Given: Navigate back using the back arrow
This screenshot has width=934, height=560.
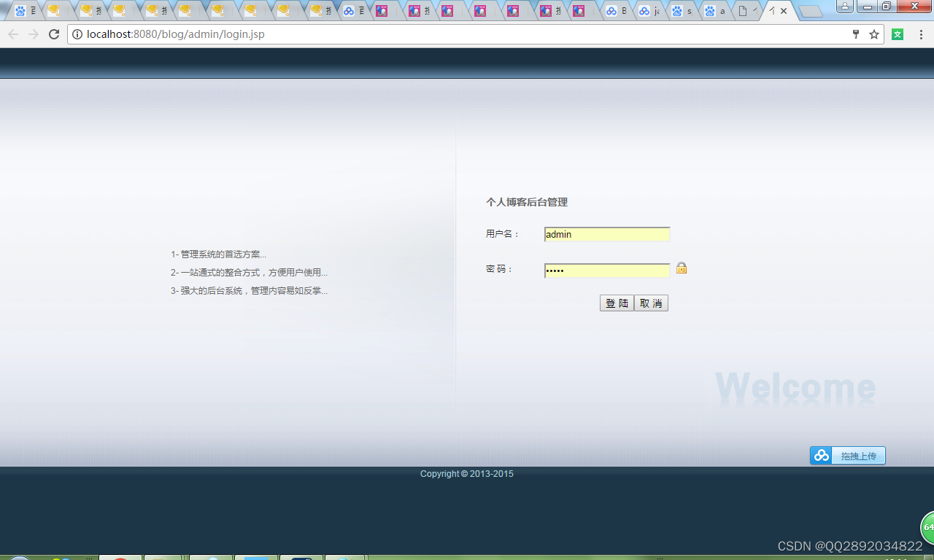Looking at the screenshot, I should (x=13, y=34).
